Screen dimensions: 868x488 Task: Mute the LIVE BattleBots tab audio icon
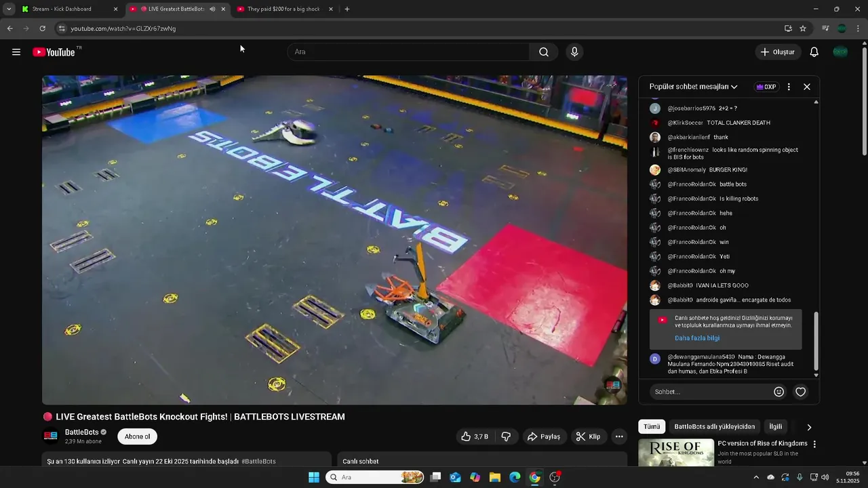[212, 9]
